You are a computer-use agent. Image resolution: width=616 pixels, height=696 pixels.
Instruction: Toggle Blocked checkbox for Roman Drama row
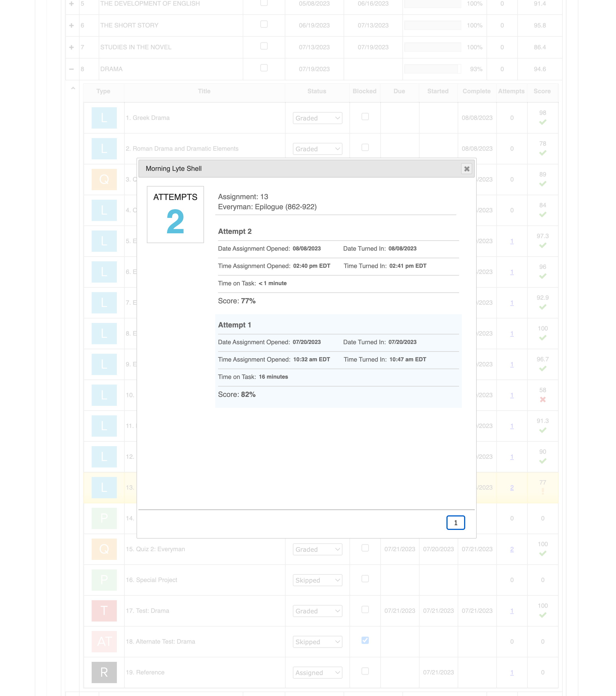[x=365, y=147]
